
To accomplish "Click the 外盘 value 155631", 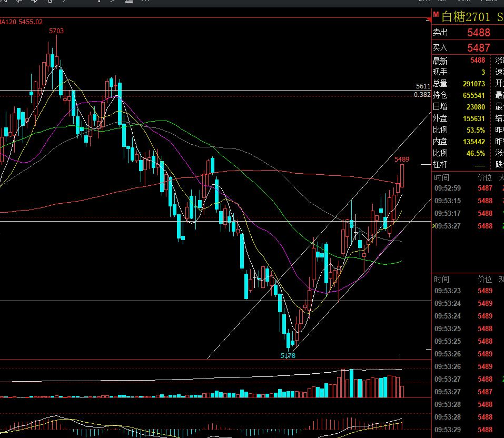I will pos(474,118).
